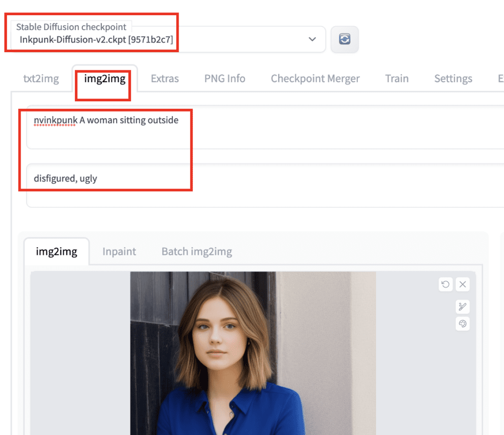Undo changes on the uploaded image
The height and width of the screenshot is (435, 504).
click(445, 284)
